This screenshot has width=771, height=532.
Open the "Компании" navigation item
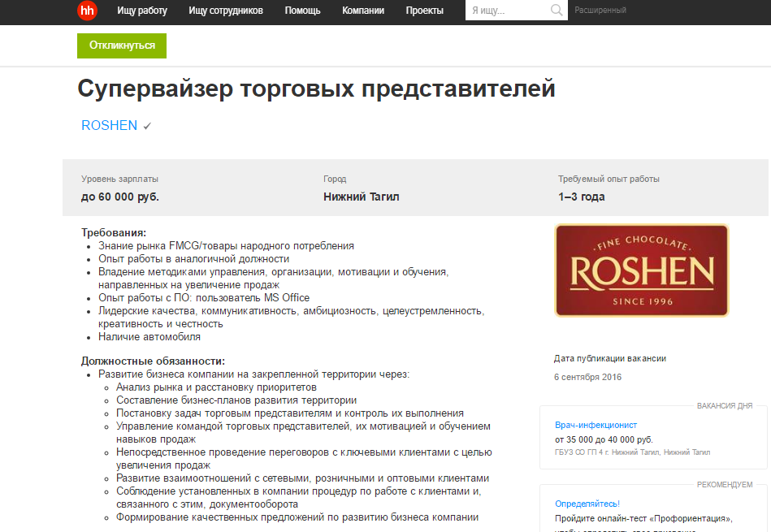(x=363, y=11)
